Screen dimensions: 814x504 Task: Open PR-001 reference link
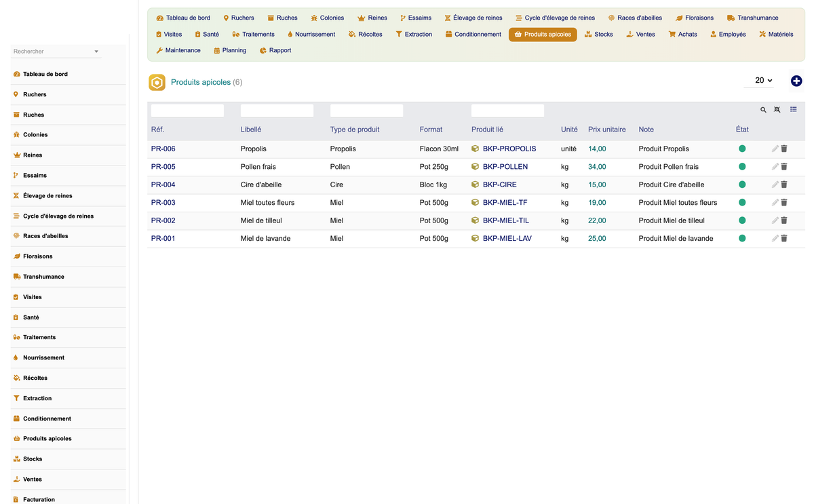(163, 239)
